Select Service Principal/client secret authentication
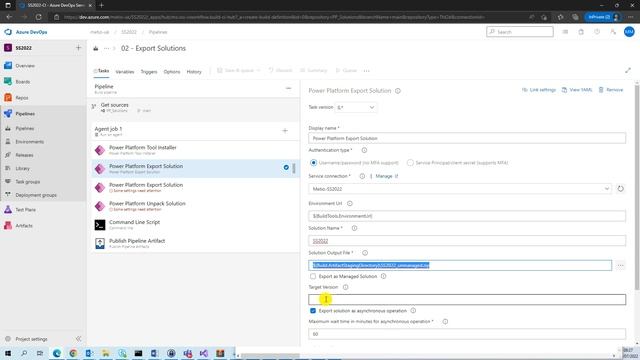This screenshot has width=640, height=360. [410, 163]
